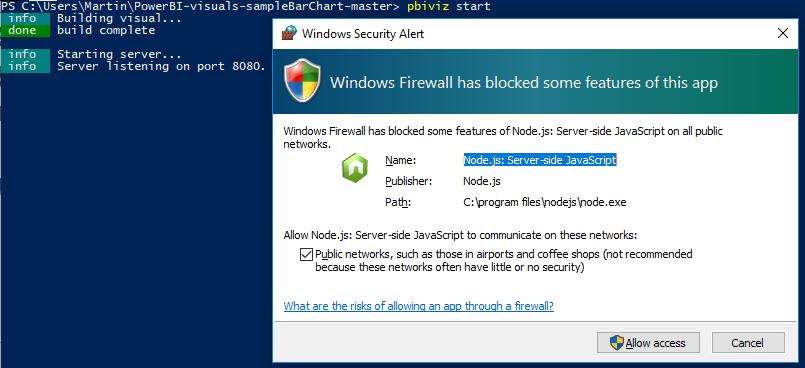Cancel the Windows Security Alert dialog

(748, 343)
